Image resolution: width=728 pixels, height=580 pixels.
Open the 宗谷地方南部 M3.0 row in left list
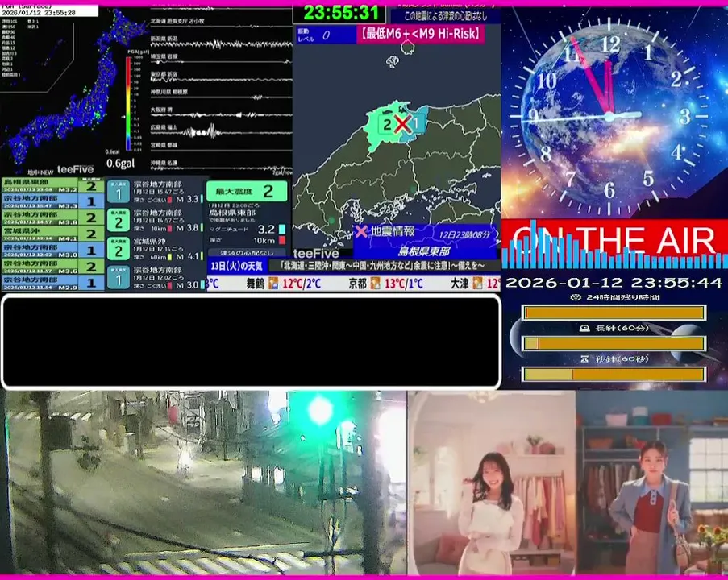pyautogui.click(x=53, y=250)
